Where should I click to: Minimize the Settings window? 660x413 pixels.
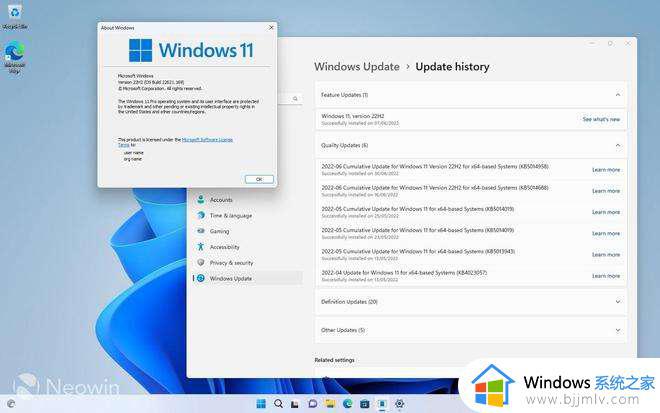click(x=592, y=43)
